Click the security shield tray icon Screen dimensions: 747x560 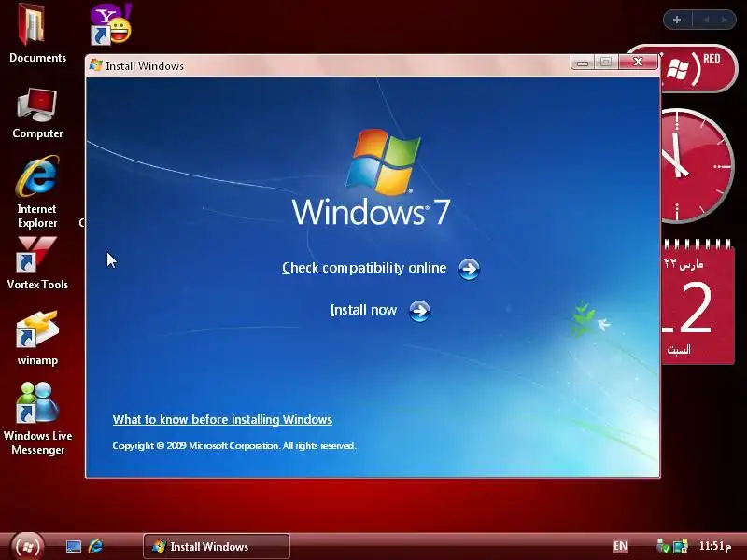(663, 546)
